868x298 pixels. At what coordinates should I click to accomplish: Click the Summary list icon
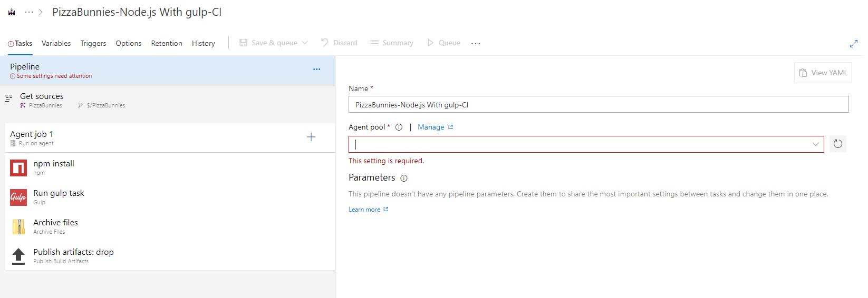(374, 43)
